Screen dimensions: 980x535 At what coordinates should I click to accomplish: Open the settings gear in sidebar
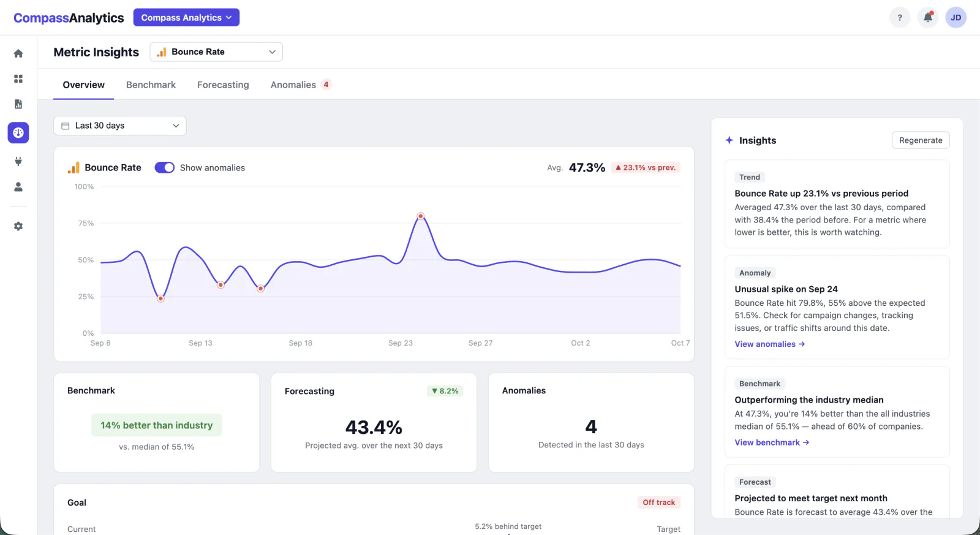[x=18, y=226]
